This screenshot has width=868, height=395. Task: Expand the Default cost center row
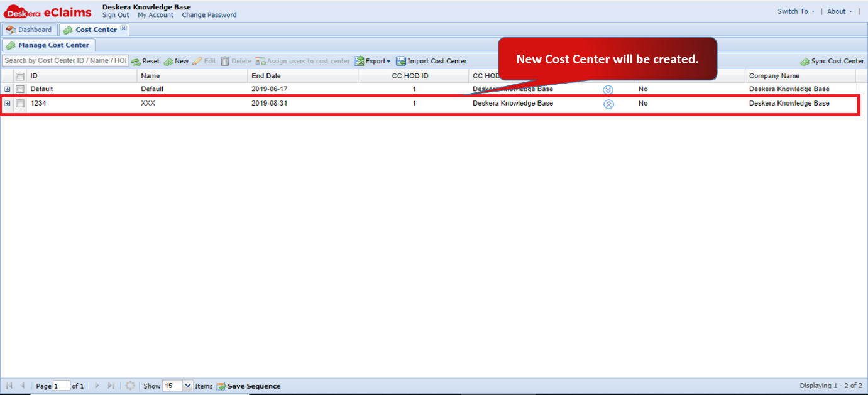(8, 89)
